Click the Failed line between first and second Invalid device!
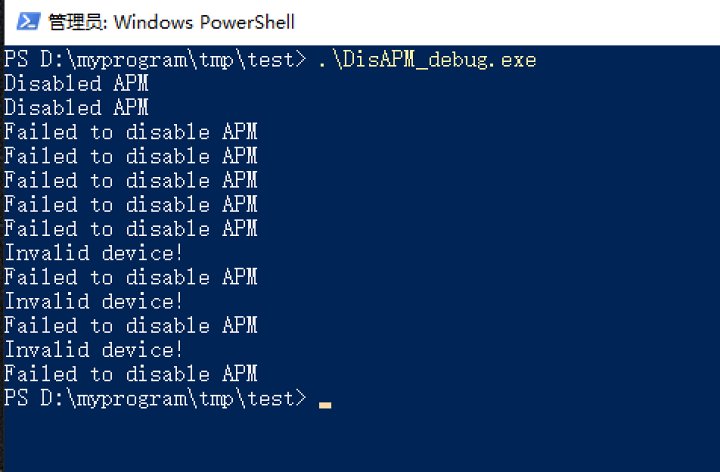Image resolution: width=720 pixels, height=472 pixels. [x=130, y=277]
